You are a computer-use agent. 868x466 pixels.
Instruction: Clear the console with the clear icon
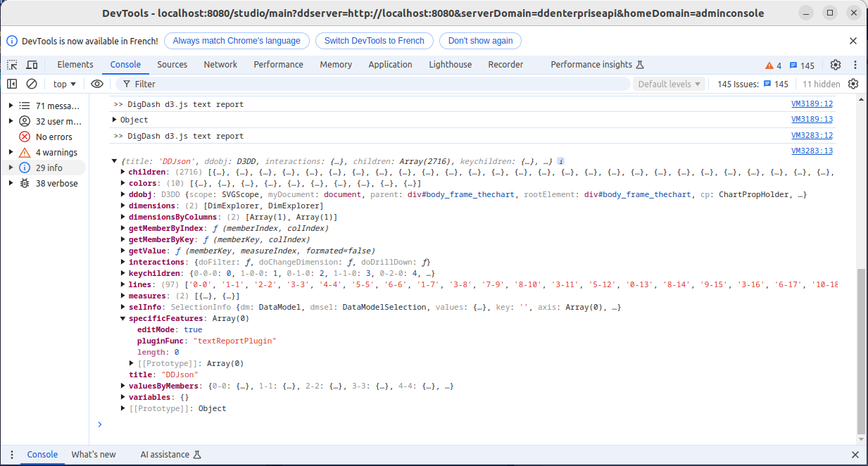pyautogui.click(x=32, y=84)
